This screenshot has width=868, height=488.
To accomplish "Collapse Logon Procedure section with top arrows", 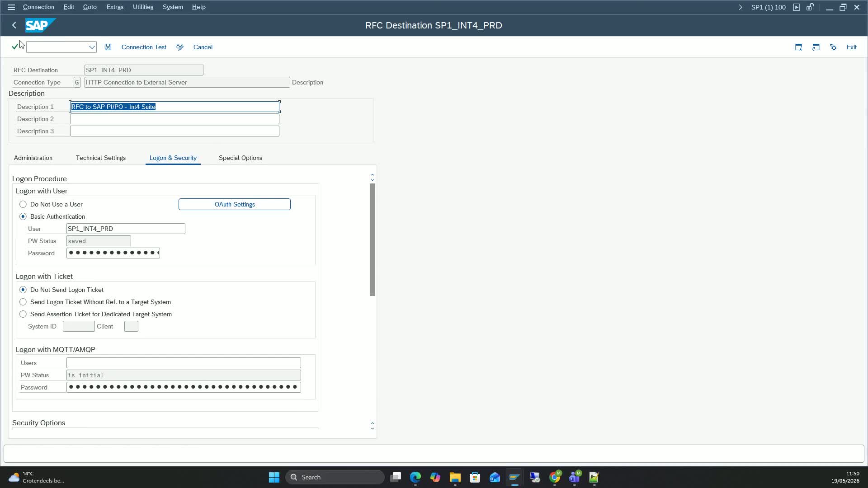I will 372,177.
